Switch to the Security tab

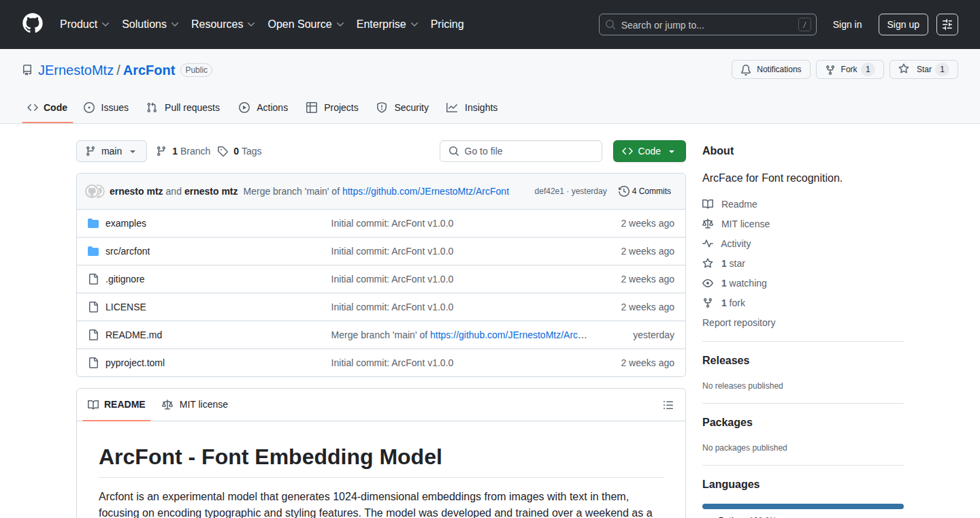(x=403, y=108)
